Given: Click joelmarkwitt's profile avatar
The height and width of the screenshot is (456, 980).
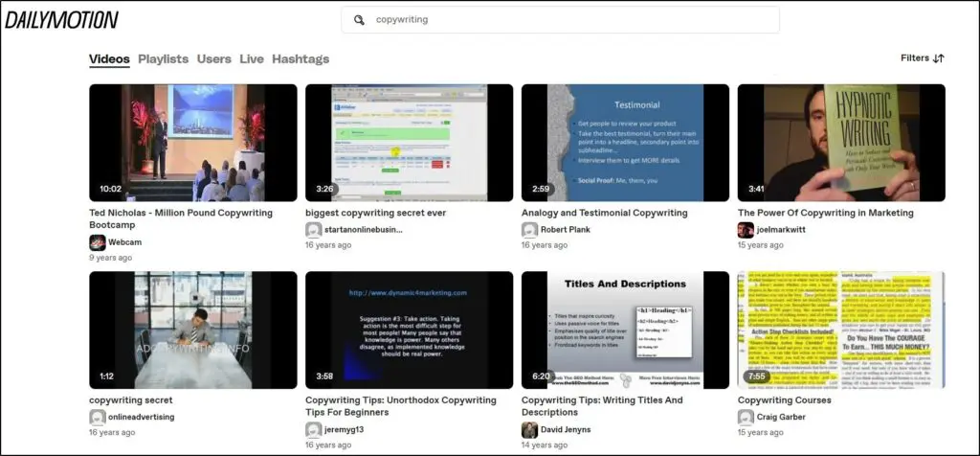Looking at the screenshot, I should 746,230.
